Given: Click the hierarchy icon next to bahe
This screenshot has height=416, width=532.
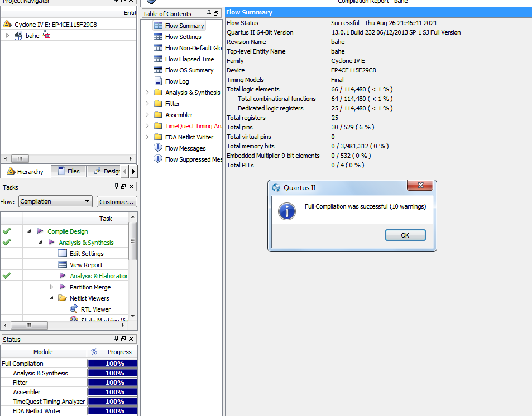Looking at the screenshot, I should (x=46, y=35).
